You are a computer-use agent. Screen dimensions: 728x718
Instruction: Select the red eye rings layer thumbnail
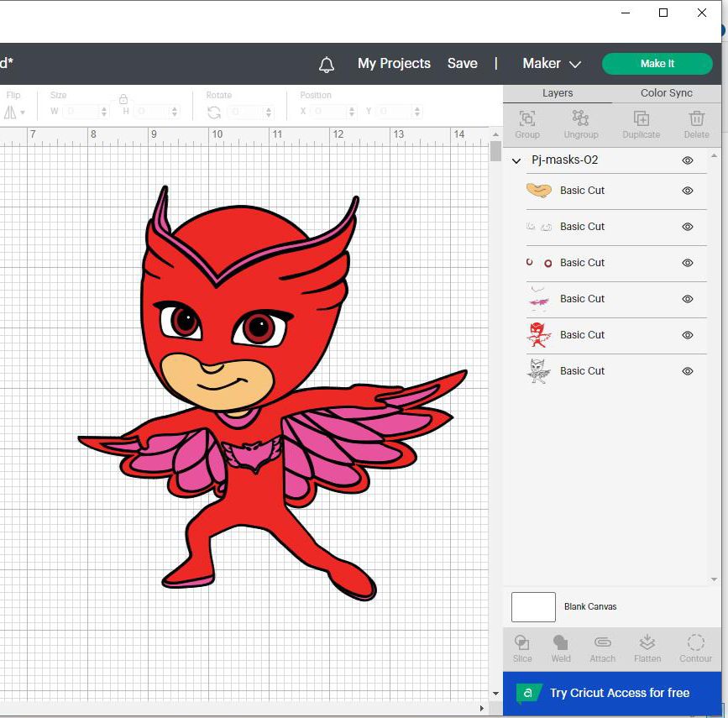pos(538,263)
